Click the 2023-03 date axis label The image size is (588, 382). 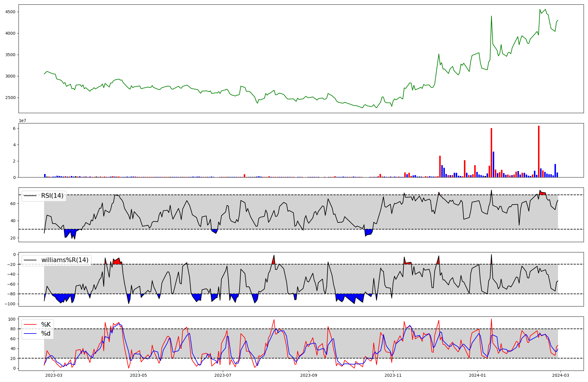[54, 375]
